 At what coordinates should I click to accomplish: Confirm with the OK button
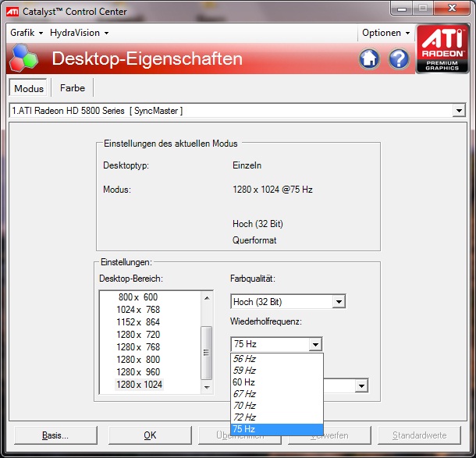tap(150, 435)
